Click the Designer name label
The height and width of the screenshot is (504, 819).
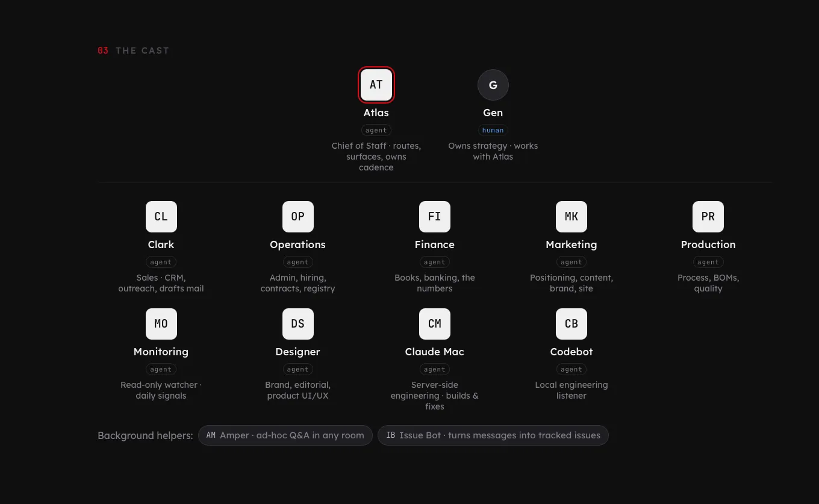pos(298,352)
